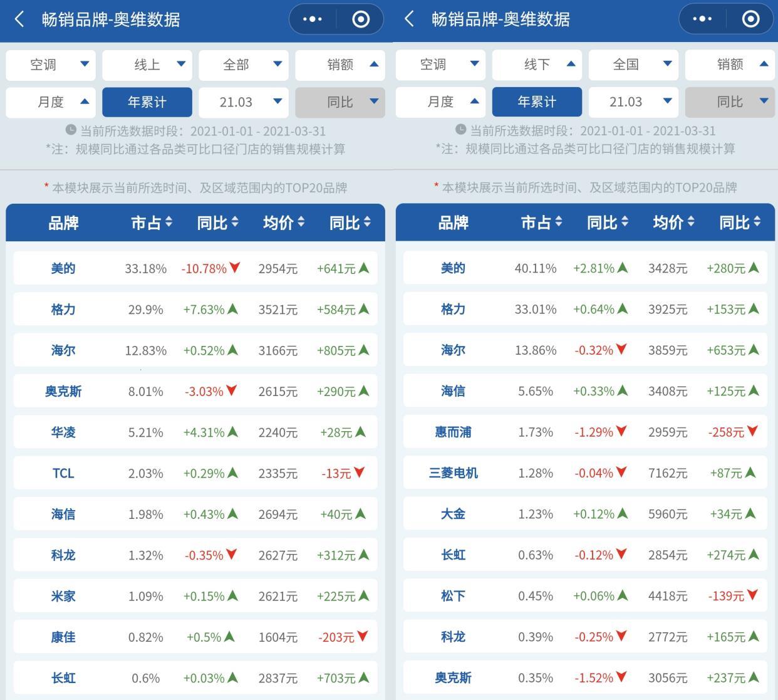Sort right table by 均价 column
Screen dimensions: 778x700
click(673, 222)
